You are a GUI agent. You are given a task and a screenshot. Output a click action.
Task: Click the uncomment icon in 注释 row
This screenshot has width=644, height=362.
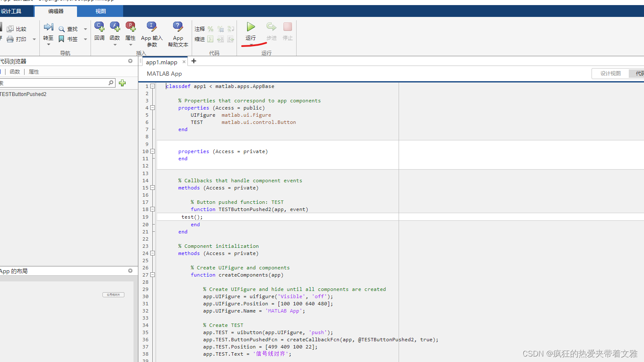220,29
